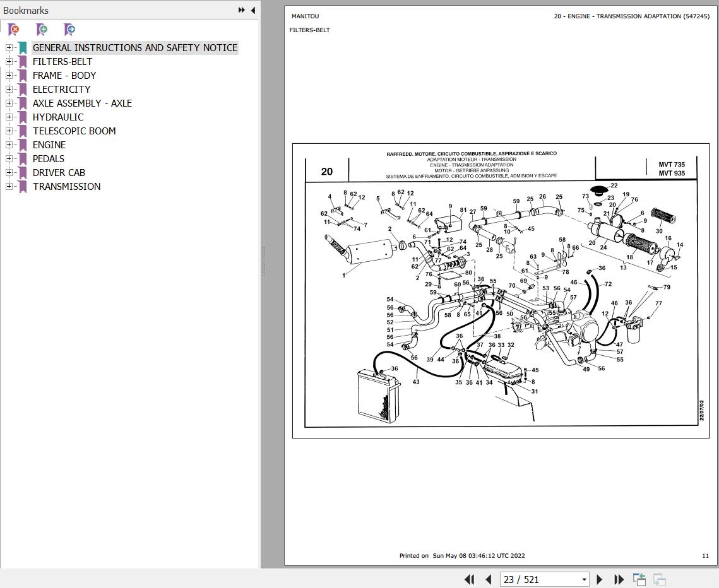Open GENERAL INSTRUCTIONS AND SAFETY NOTICE bookmark
This screenshot has height=588, width=719.
point(135,48)
